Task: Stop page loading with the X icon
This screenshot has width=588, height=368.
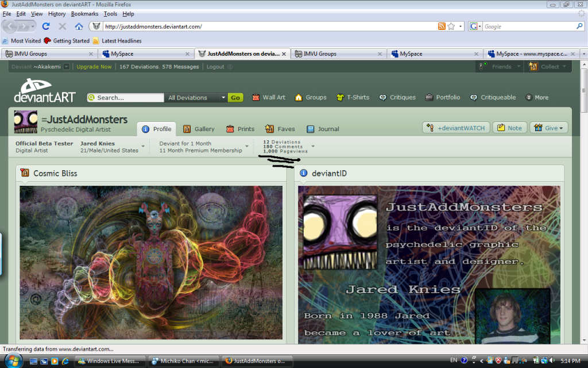Action: [x=62, y=26]
